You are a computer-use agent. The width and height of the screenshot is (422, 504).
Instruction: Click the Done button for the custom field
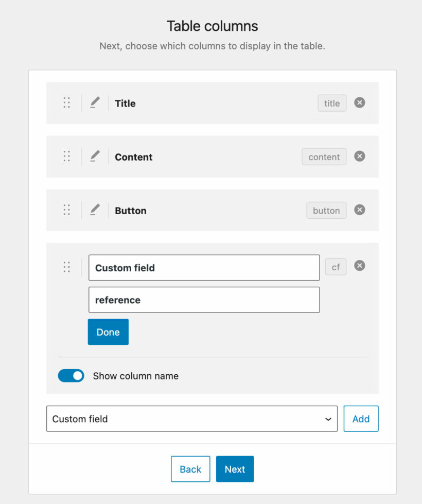[108, 332]
